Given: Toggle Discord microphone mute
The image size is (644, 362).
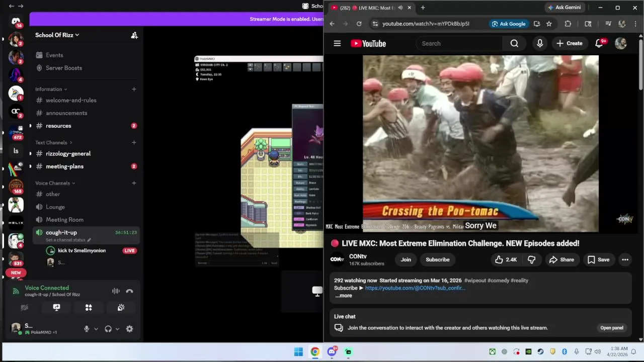Looking at the screenshot, I should (87, 329).
